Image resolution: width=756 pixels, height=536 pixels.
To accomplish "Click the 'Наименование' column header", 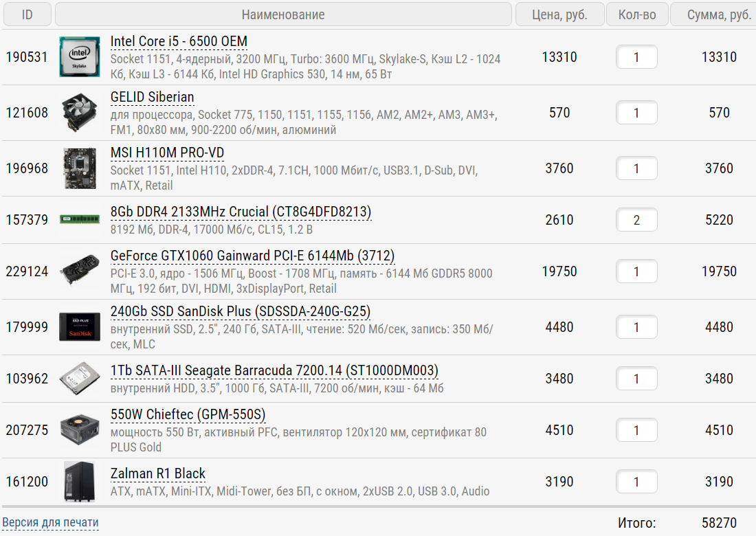I will [283, 14].
